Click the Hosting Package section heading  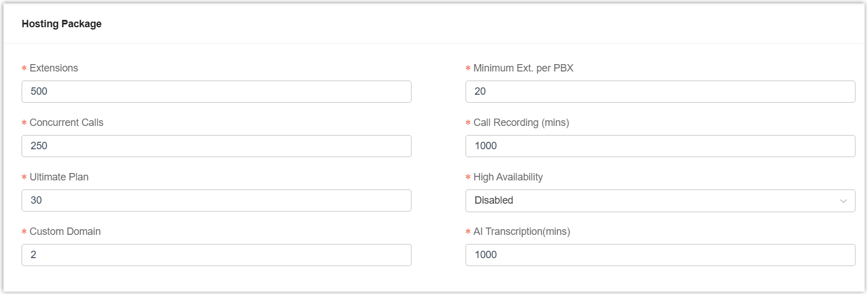pos(61,24)
